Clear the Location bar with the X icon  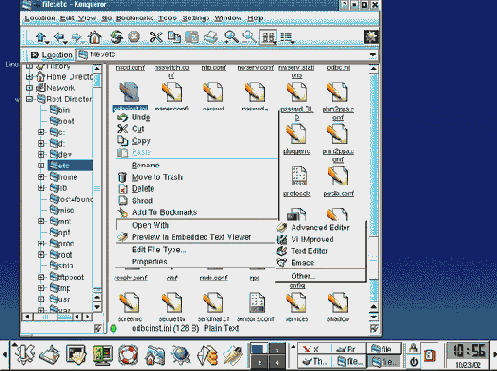[x=34, y=55]
